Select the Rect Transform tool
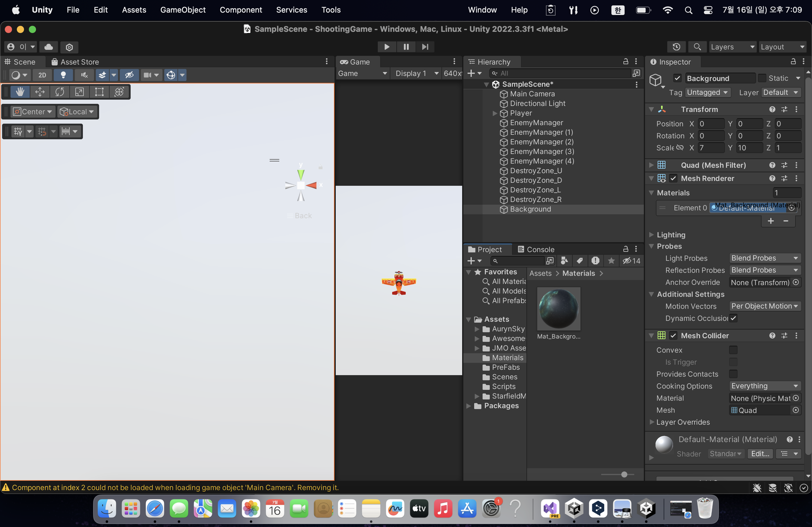 pos(99,92)
